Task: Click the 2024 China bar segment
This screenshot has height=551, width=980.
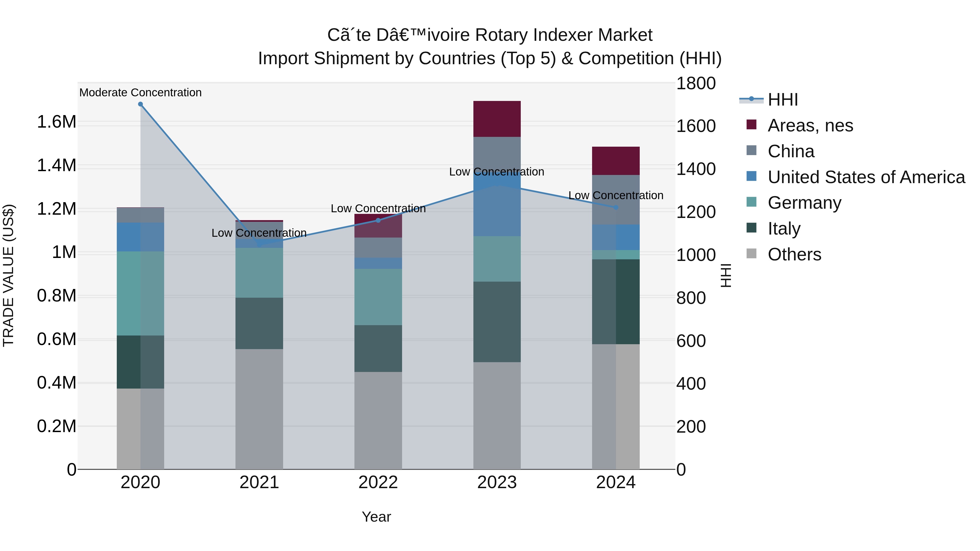Action: pyautogui.click(x=616, y=200)
